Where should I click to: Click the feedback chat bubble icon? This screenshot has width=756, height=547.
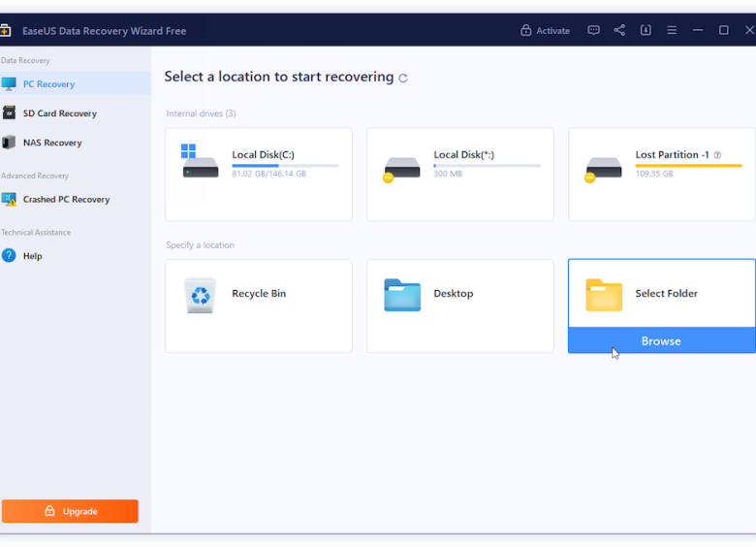pos(594,30)
